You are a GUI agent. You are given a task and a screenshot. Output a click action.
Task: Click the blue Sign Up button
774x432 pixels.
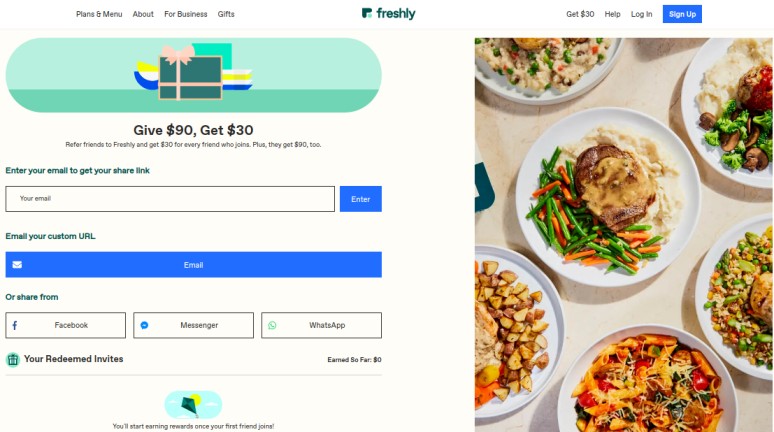[x=682, y=14]
